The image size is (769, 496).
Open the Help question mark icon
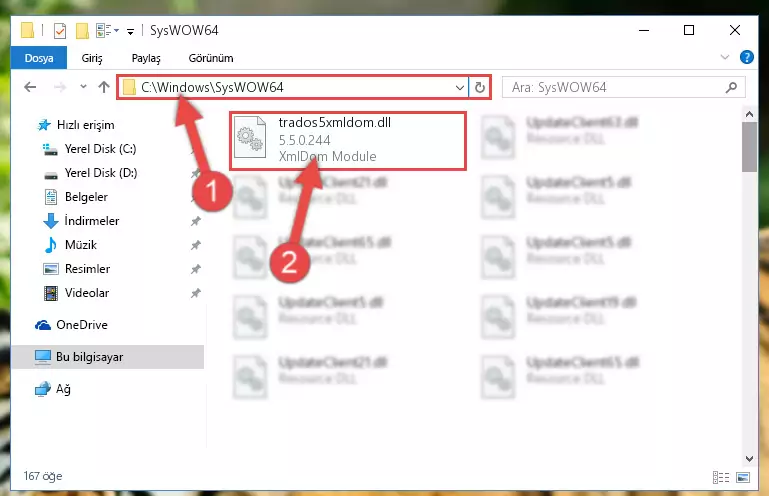click(746, 57)
